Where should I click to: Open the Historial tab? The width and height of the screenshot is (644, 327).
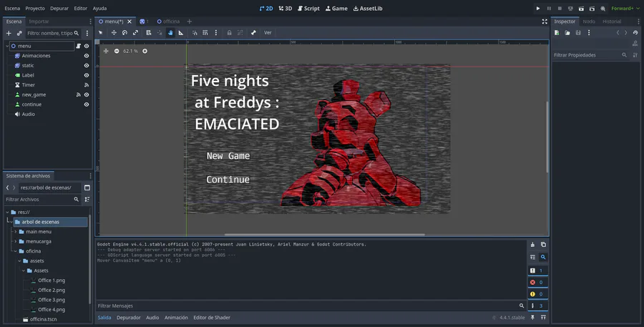(612, 21)
